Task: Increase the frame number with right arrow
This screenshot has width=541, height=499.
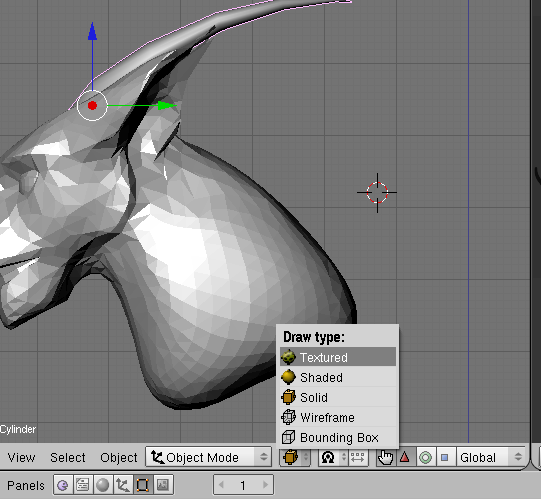Action: 265,485
